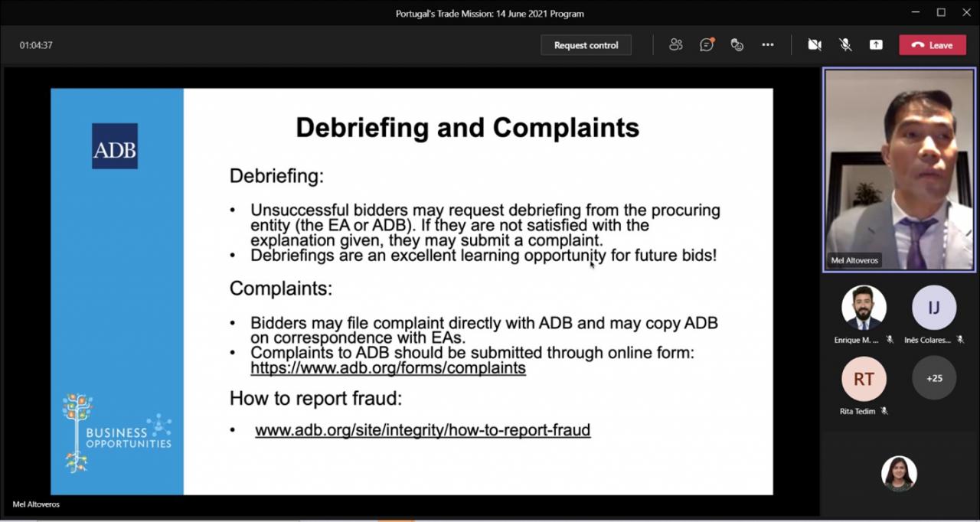The height and width of the screenshot is (522, 980).
Task: Click the "How to report fraud:" heading
Action: pos(315,398)
